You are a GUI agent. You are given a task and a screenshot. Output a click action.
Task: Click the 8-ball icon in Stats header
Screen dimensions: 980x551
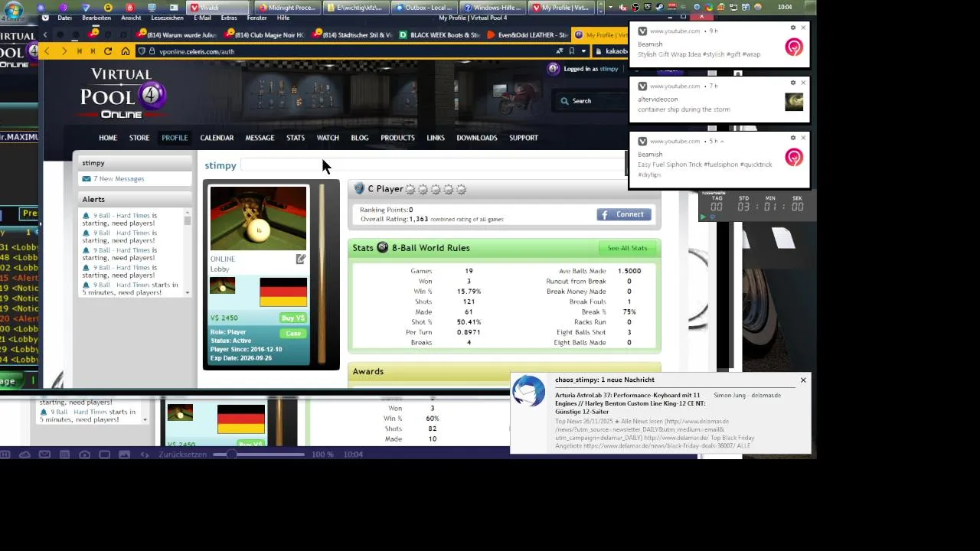[x=383, y=248]
